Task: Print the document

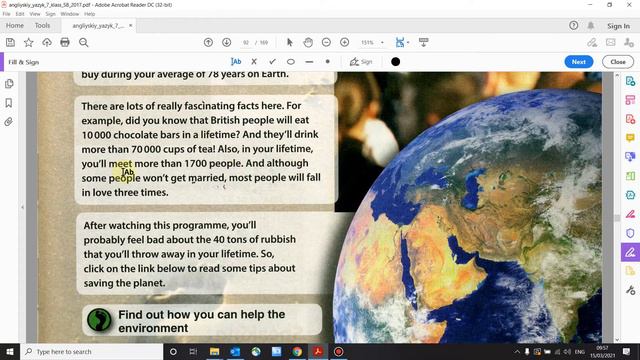Action: click(x=65, y=42)
